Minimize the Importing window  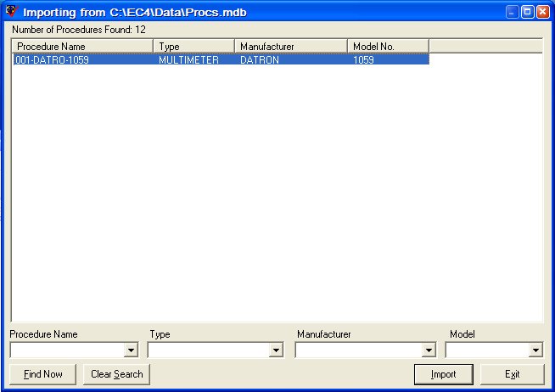[x=513, y=13]
